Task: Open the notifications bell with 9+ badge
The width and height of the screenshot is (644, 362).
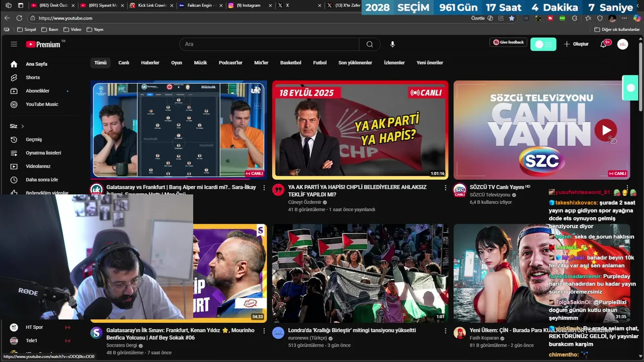Action: pyautogui.click(x=603, y=44)
